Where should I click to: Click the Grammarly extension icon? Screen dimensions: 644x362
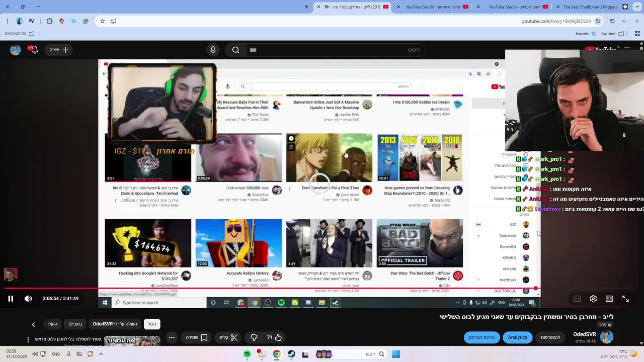pos(86,21)
